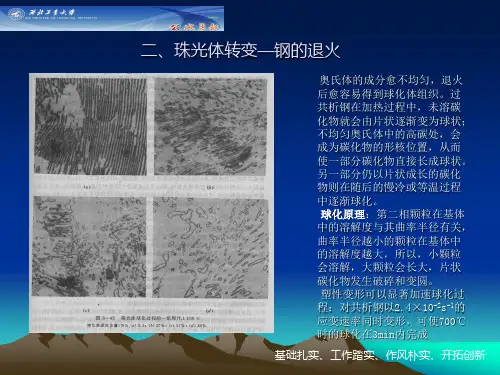The width and height of the screenshot is (500, 375).
Task: Click footer phrase 开拓创新
Action: pos(463,356)
